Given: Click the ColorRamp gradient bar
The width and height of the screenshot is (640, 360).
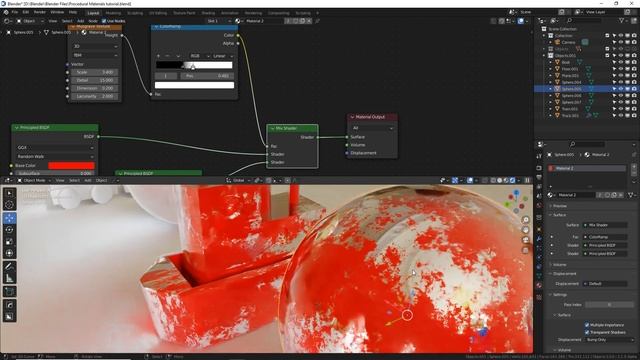Looking at the screenshot, I should click(194, 65).
